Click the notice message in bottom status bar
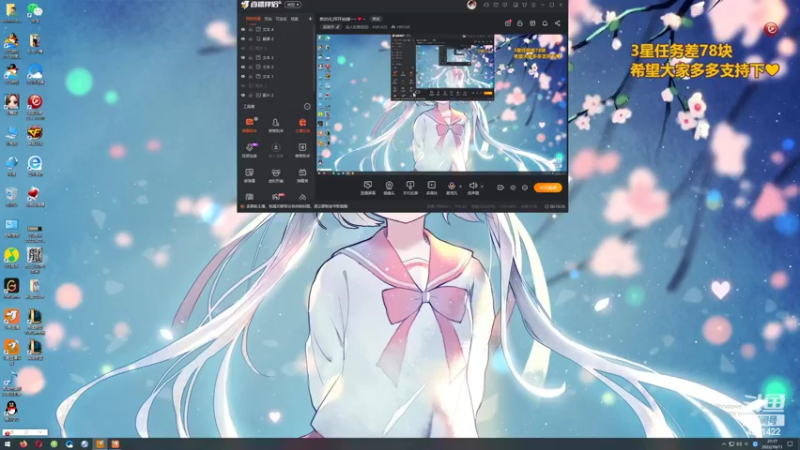This screenshot has height=450, width=800. tap(295, 207)
